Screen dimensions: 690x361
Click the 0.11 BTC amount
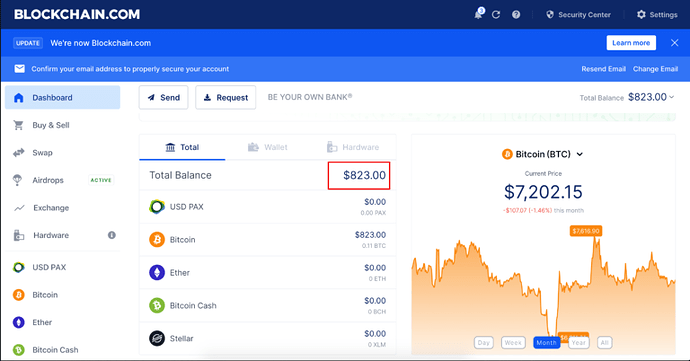(374, 246)
